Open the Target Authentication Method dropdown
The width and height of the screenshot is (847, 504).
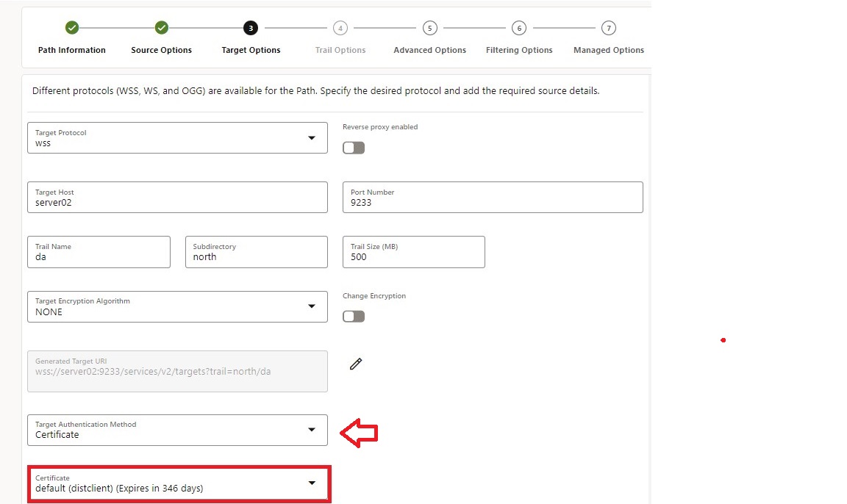click(312, 430)
